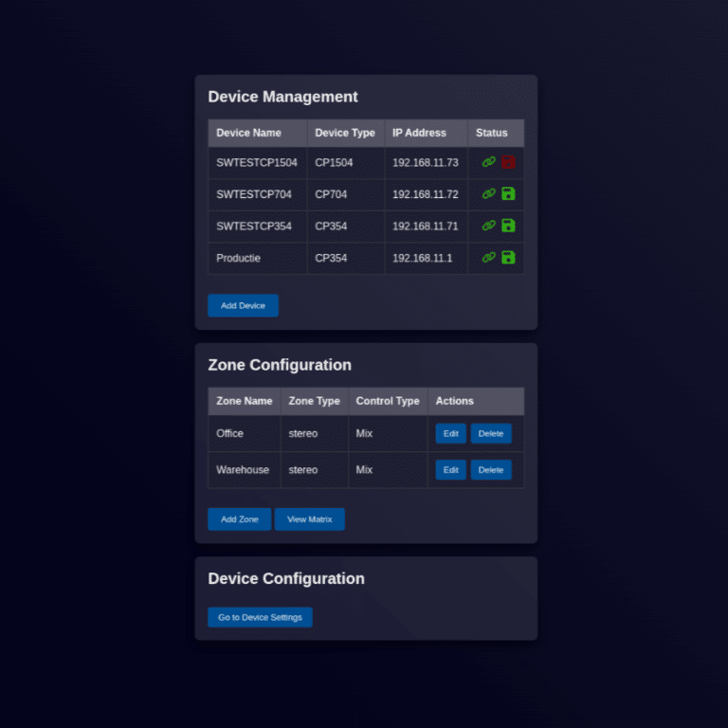The width and height of the screenshot is (728, 728).
Task: Select the SWTESTCP354 device name
Action: coord(254,227)
